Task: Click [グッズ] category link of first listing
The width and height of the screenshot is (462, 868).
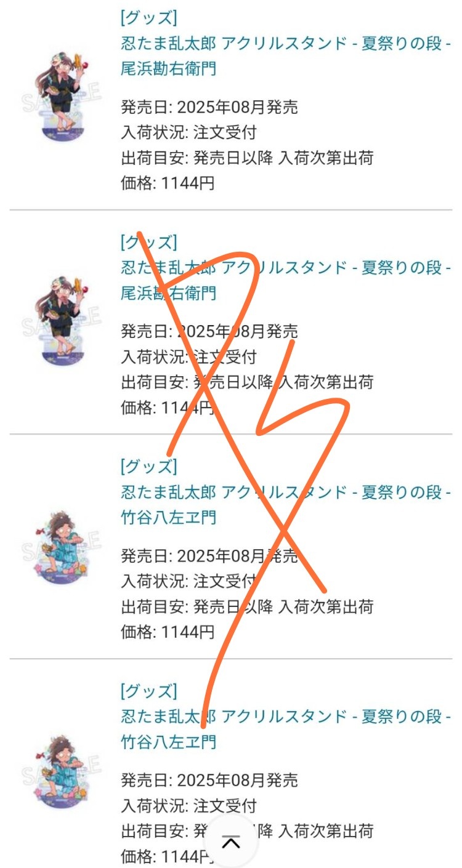Action: pyautogui.click(x=149, y=17)
